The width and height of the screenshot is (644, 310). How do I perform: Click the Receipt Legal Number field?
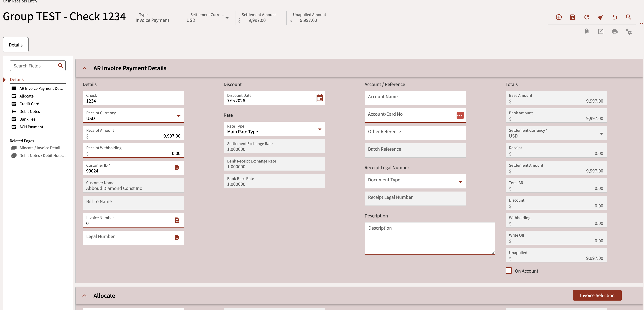click(x=415, y=199)
